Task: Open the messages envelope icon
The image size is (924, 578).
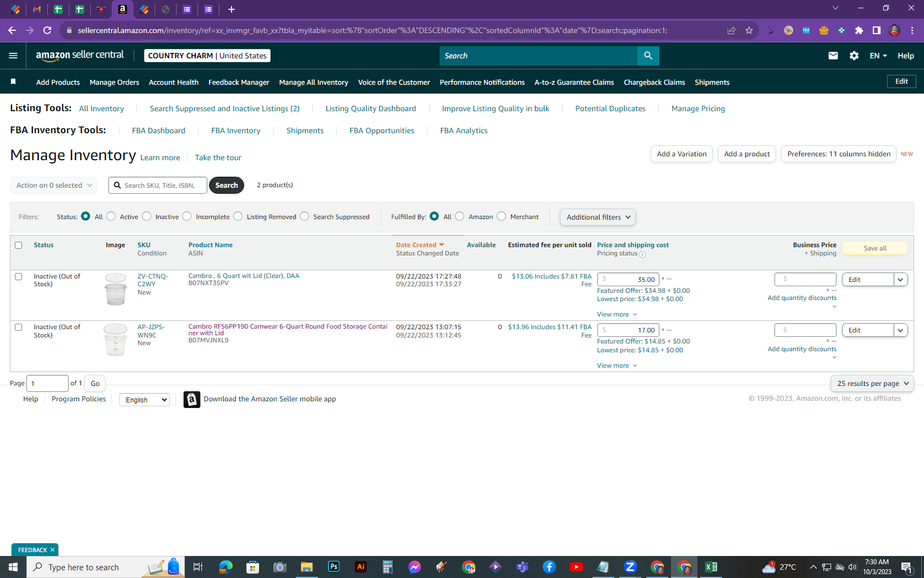Action: pos(833,56)
